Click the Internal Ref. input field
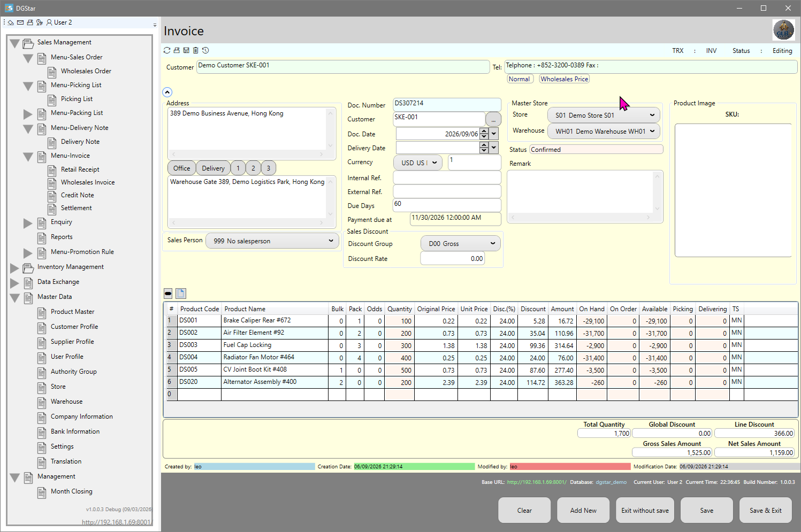Image resolution: width=801 pixels, height=532 pixels. coord(447,178)
